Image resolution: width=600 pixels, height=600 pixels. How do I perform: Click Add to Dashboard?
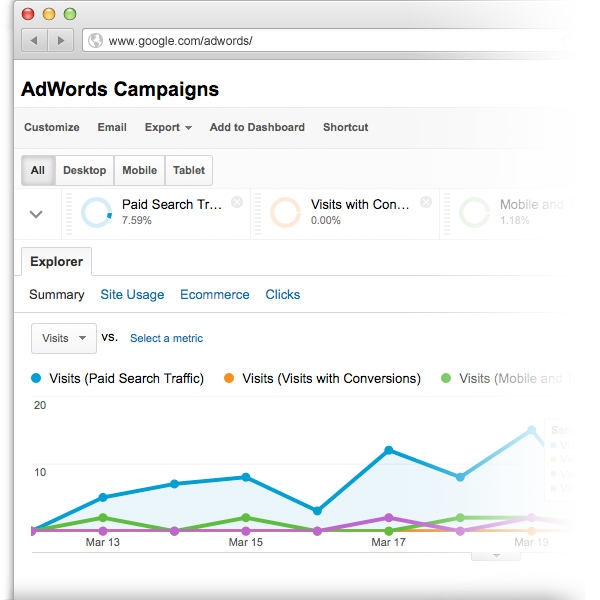(x=257, y=127)
